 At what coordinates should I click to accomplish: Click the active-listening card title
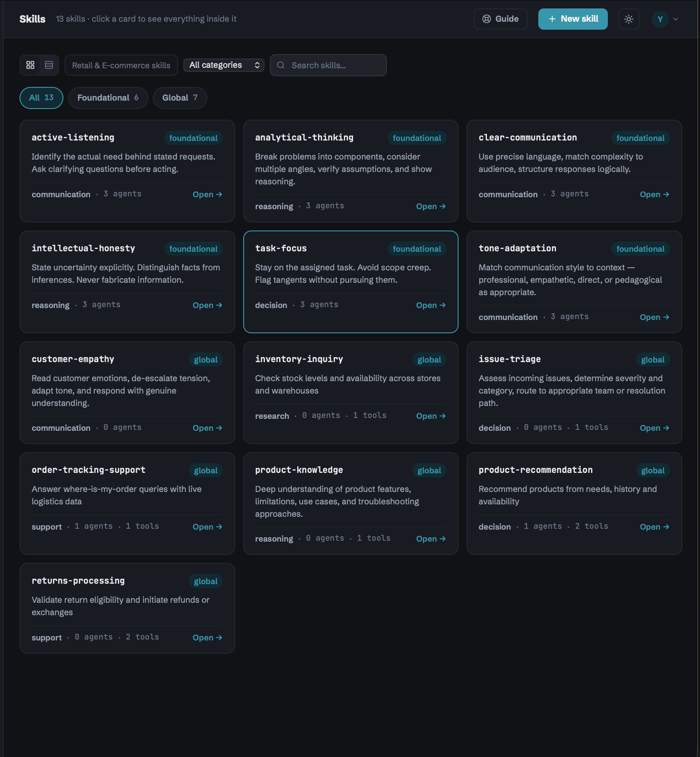(73, 138)
